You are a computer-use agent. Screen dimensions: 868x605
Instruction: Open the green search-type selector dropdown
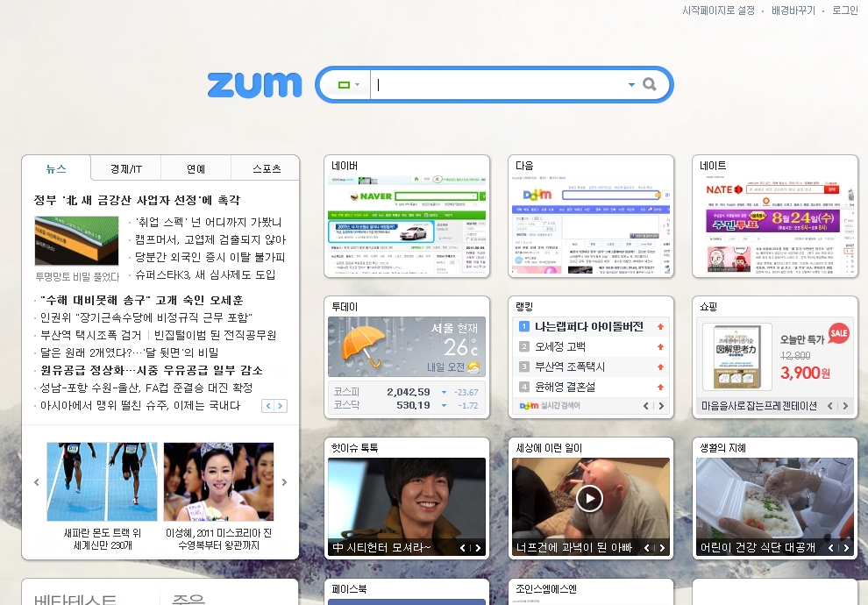(x=349, y=85)
